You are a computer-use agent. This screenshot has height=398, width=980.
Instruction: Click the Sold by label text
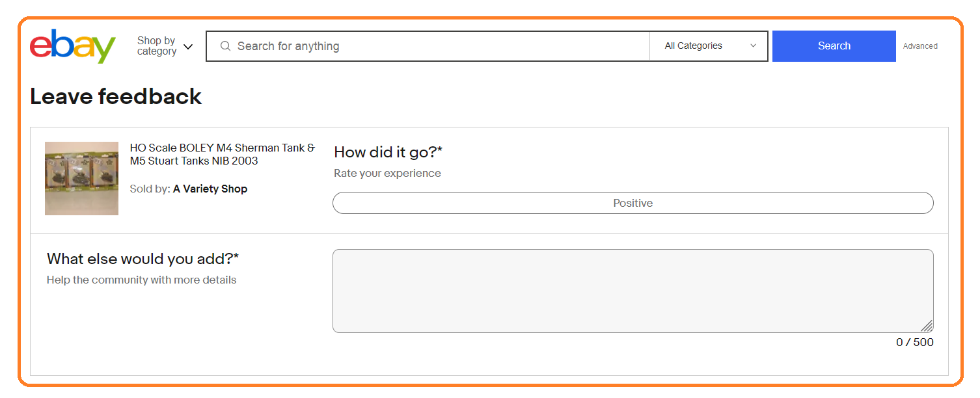(x=150, y=189)
